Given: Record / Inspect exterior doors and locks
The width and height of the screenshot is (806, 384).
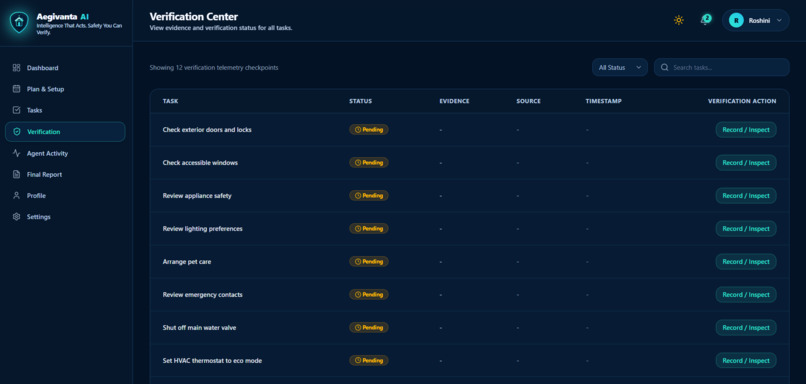Looking at the screenshot, I should tap(746, 130).
